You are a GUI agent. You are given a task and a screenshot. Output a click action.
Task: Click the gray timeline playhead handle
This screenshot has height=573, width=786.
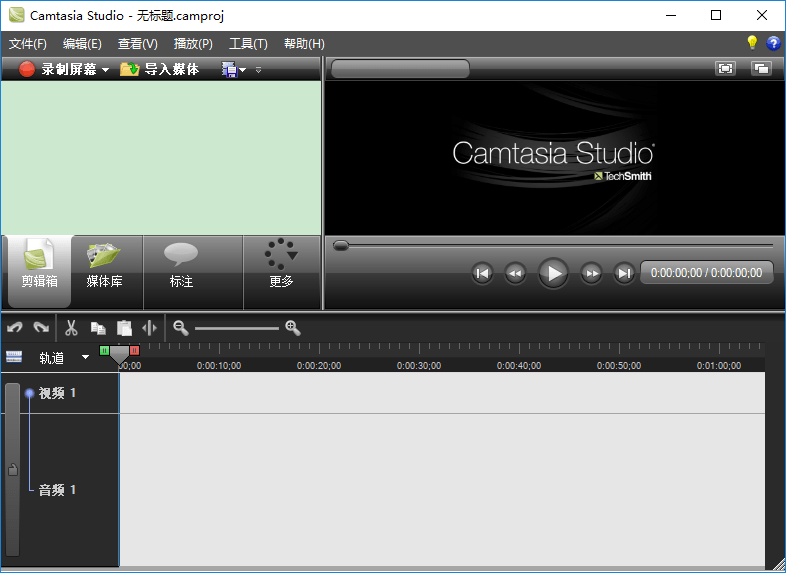point(119,354)
